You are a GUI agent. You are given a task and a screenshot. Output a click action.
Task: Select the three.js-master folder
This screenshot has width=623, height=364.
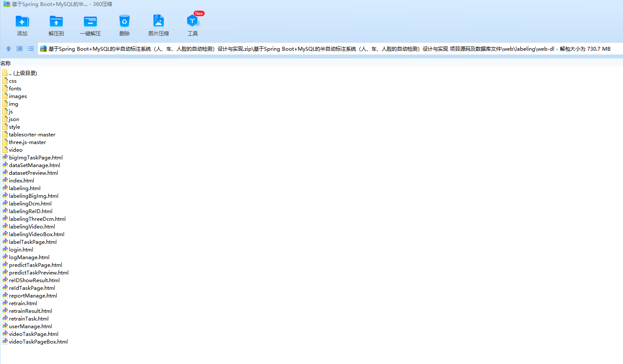tap(24, 142)
